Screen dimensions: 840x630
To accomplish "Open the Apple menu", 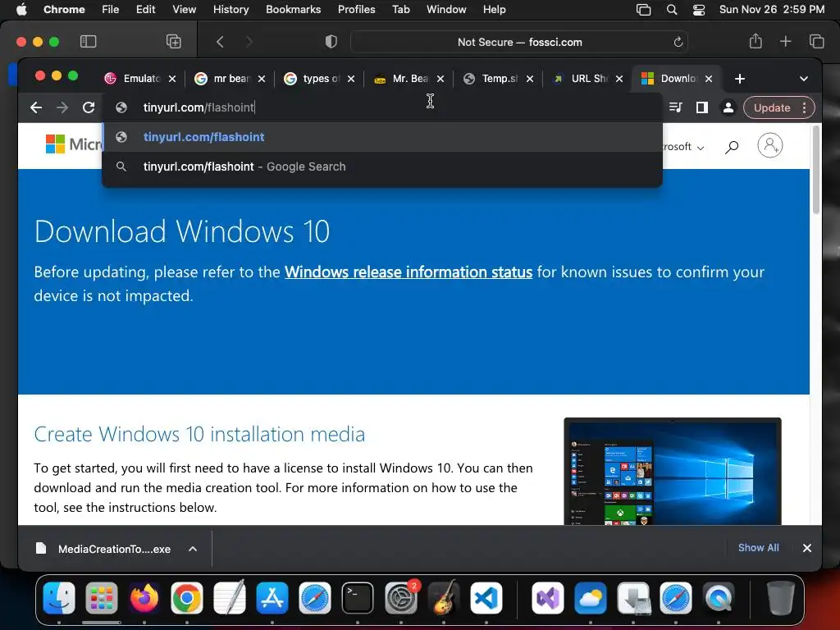I will [x=21, y=9].
